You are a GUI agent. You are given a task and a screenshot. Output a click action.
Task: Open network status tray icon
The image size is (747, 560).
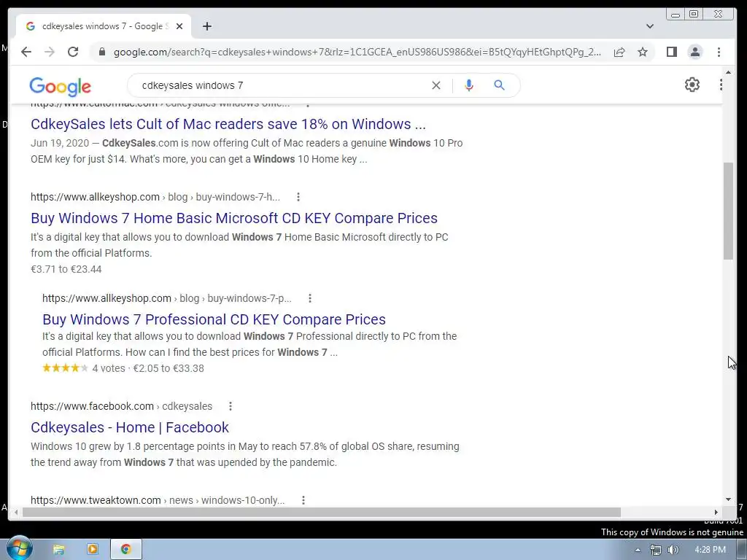click(656, 550)
